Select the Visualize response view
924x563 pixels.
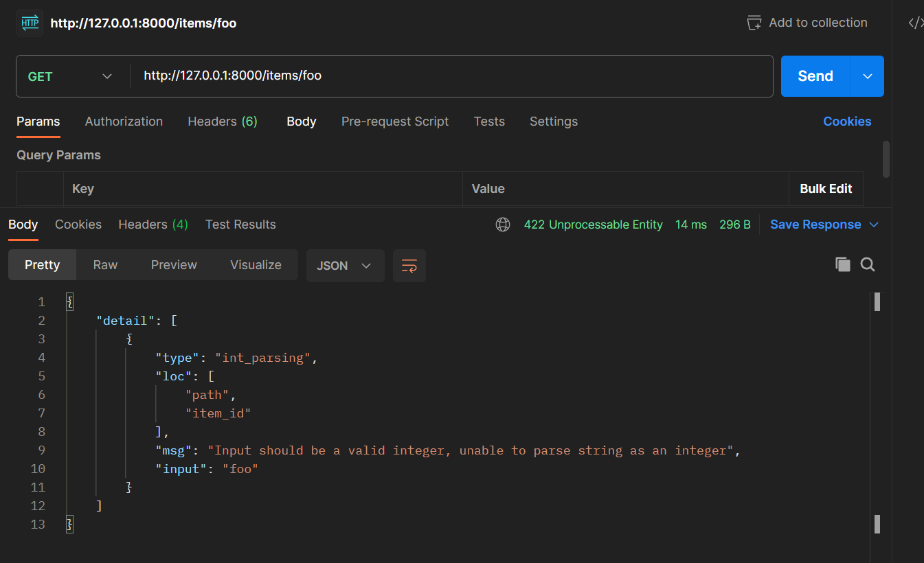pos(256,265)
